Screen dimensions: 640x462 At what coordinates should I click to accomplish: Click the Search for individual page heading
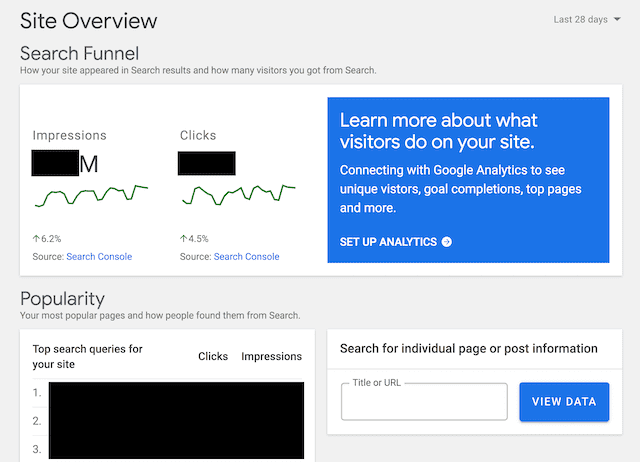click(x=468, y=349)
